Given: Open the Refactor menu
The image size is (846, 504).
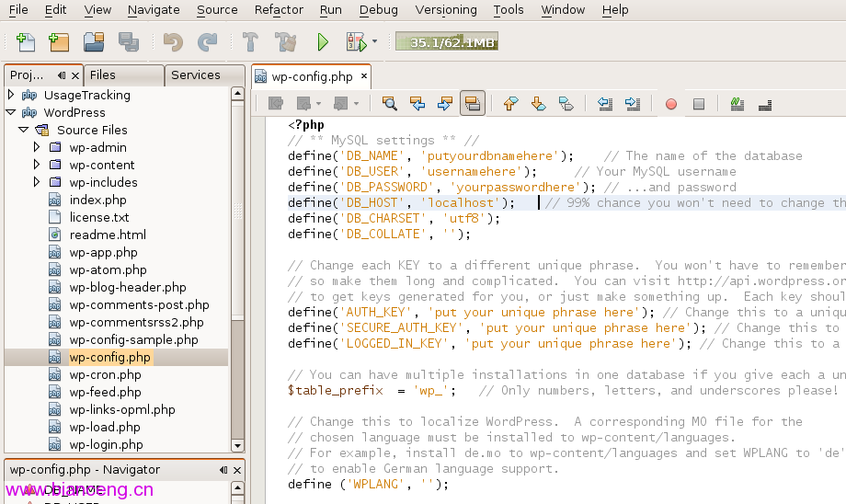Looking at the screenshot, I should click(x=279, y=10).
